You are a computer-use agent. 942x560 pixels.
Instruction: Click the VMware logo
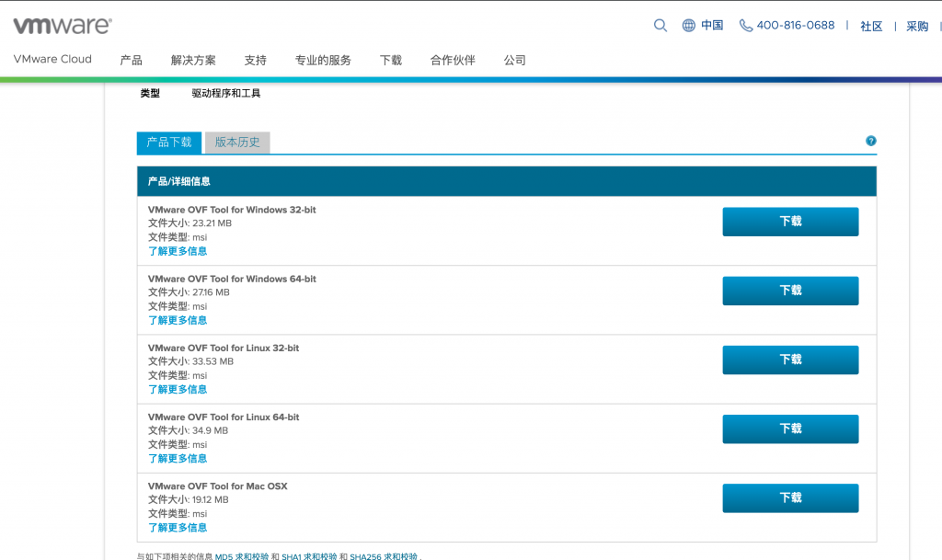click(63, 26)
